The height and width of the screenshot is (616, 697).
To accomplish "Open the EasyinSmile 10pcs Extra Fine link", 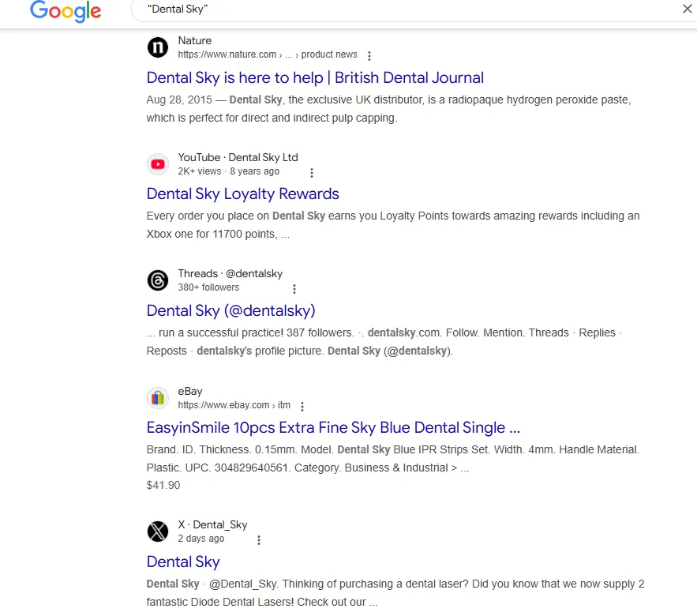I will (333, 427).
